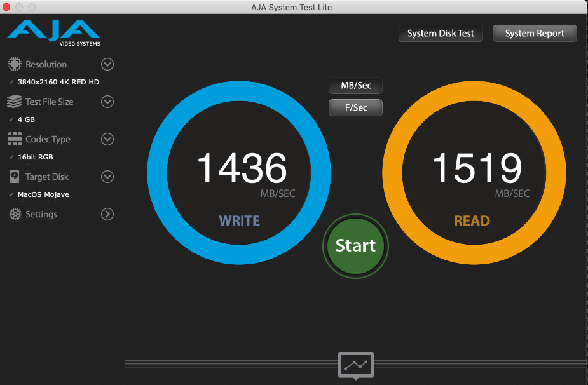Image resolution: width=588 pixels, height=385 pixels.
Task: Click the READ label in orange gauge
Action: click(472, 220)
